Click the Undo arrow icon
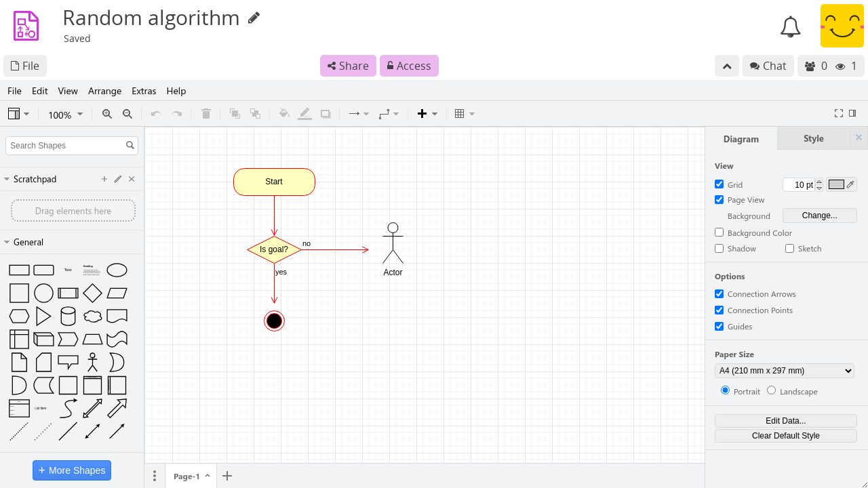 coord(155,113)
